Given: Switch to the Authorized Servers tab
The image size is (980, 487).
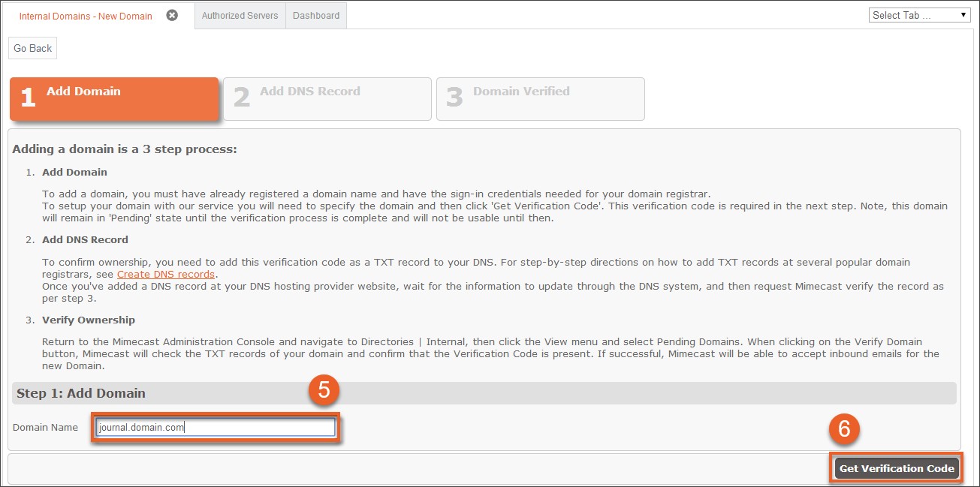Looking at the screenshot, I should click(x=240, y=14).
